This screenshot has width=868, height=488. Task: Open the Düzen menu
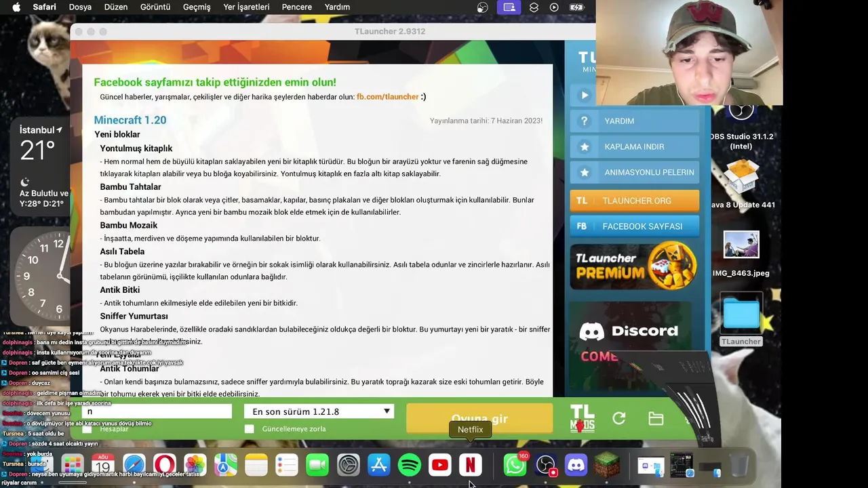click(x=116, y=7)
